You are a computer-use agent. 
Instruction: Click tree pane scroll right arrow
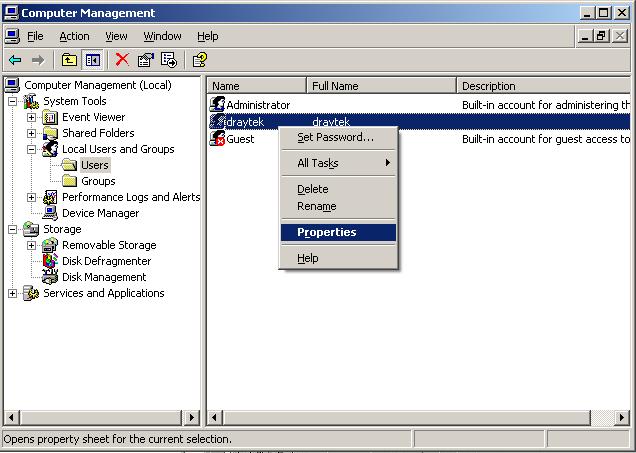coord(191,417)
